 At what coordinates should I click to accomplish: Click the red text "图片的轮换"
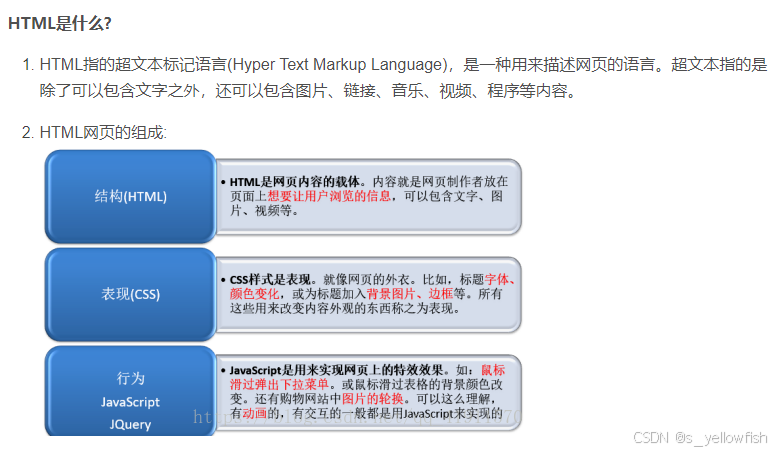pos(372,399)
